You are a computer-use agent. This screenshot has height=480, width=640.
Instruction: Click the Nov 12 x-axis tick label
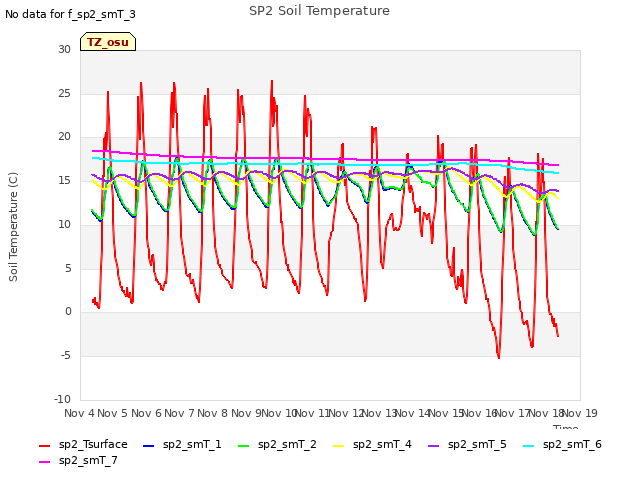(346, 413)
